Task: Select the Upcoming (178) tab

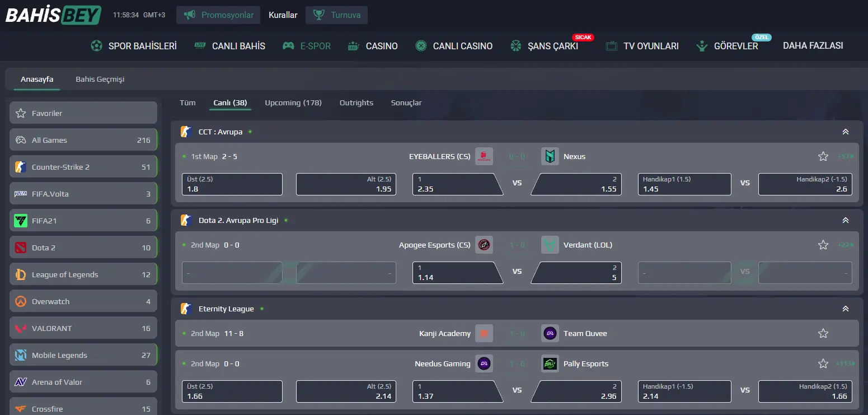Action: pos(293,102)
